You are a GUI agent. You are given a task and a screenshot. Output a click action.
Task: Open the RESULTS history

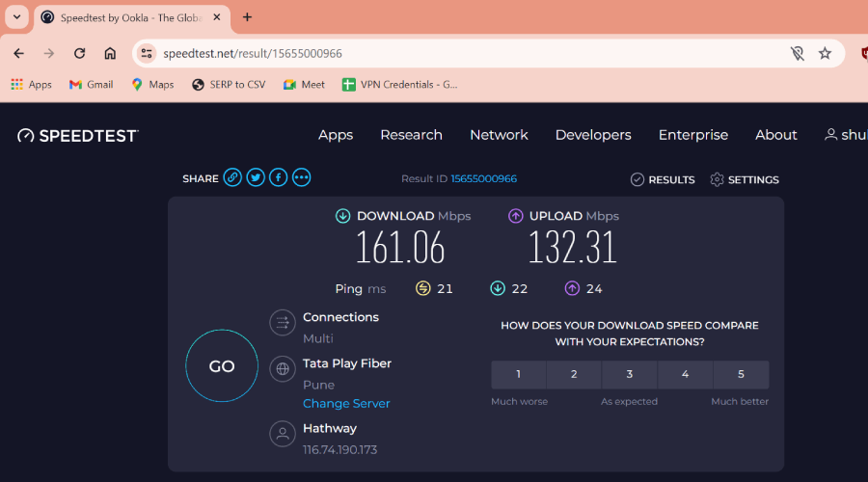[663, 180]
